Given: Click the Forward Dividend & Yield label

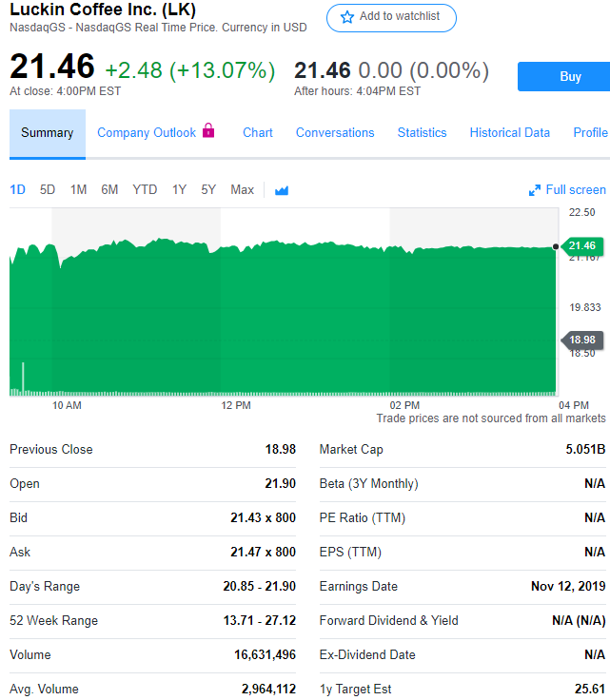Looking at the screenshot, I should [389, 620].
